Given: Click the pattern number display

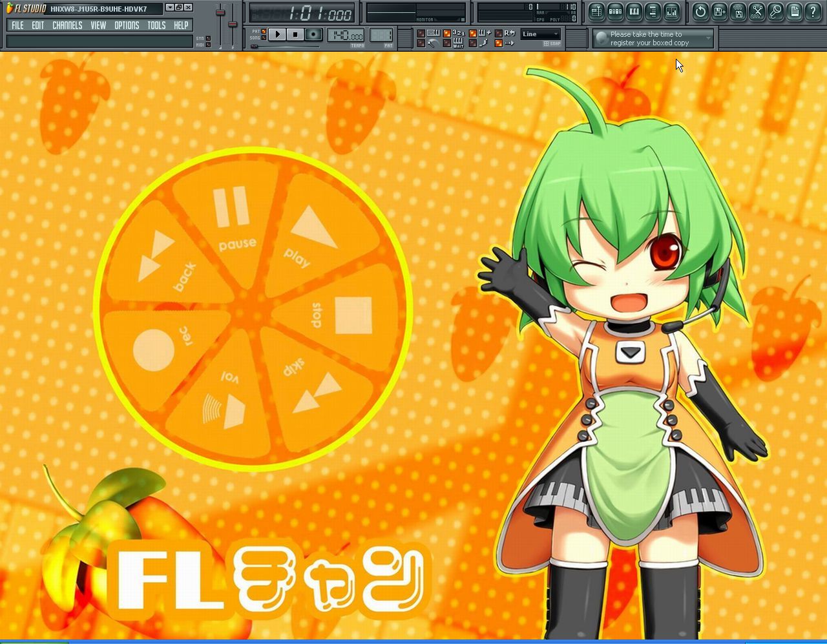Looking at the screenshot, I should tap(381, 35).
